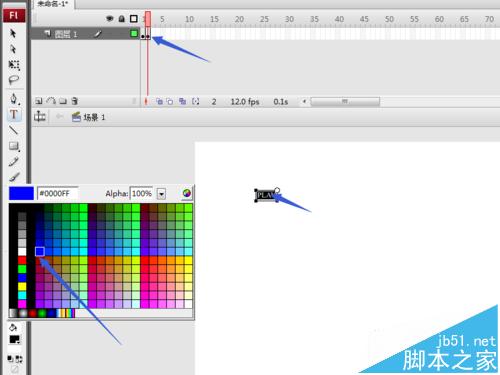Screen dimensions: 500x375
Task: Pick the linear black-white gradient swatch
Action: pyautogui.click(x=13, y=313)
